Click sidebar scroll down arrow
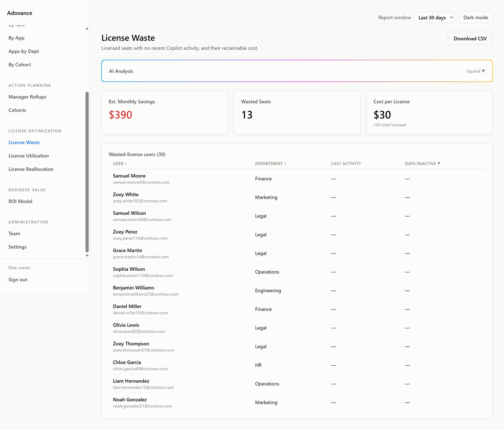The width and height of the screenshot is (504, 430). tap(87, 256)
